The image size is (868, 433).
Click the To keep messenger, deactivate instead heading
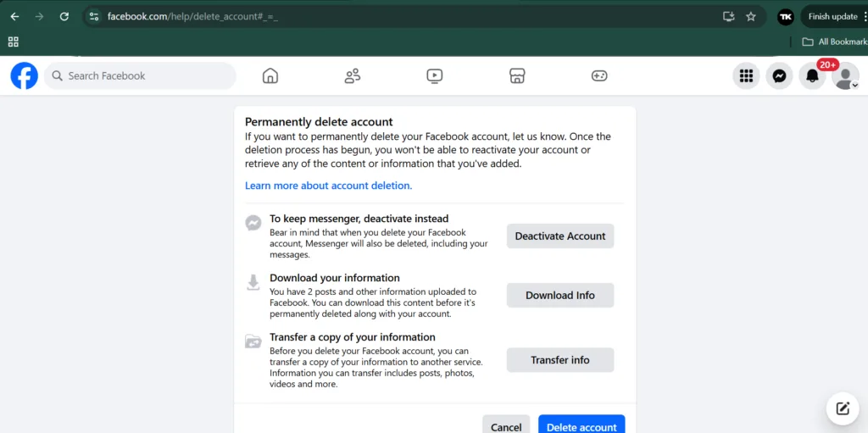pos(359,219)
